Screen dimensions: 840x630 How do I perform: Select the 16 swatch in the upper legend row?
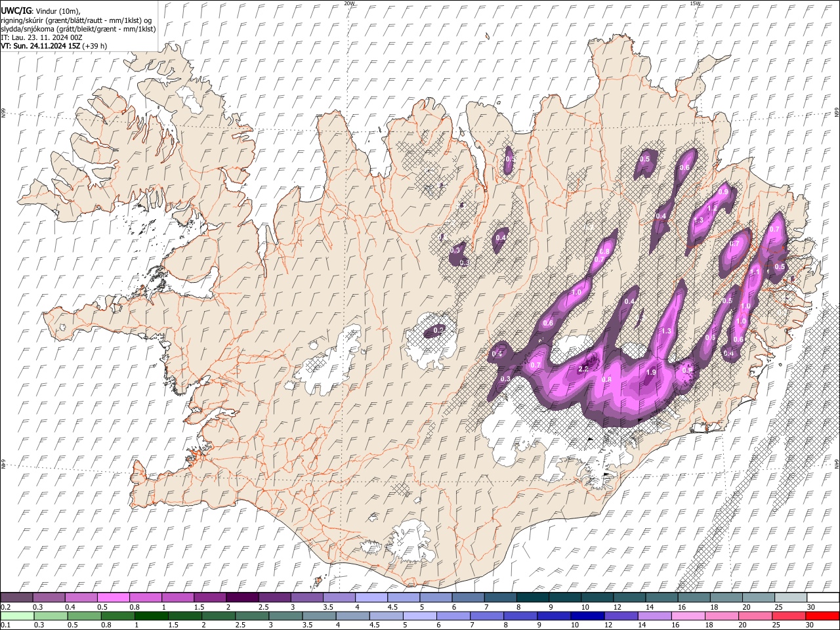[694, 597]
